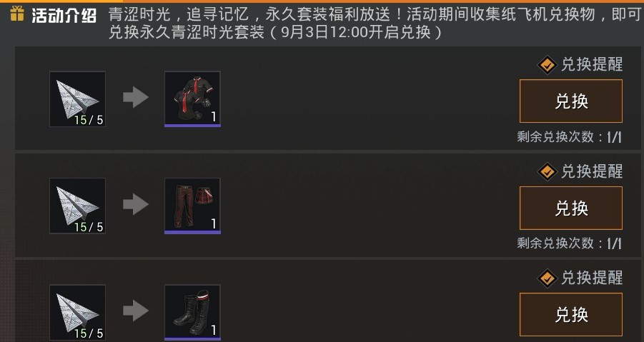
Task: Click the gift box icon beside 活动介绍
Action: (x=17, y=14)
